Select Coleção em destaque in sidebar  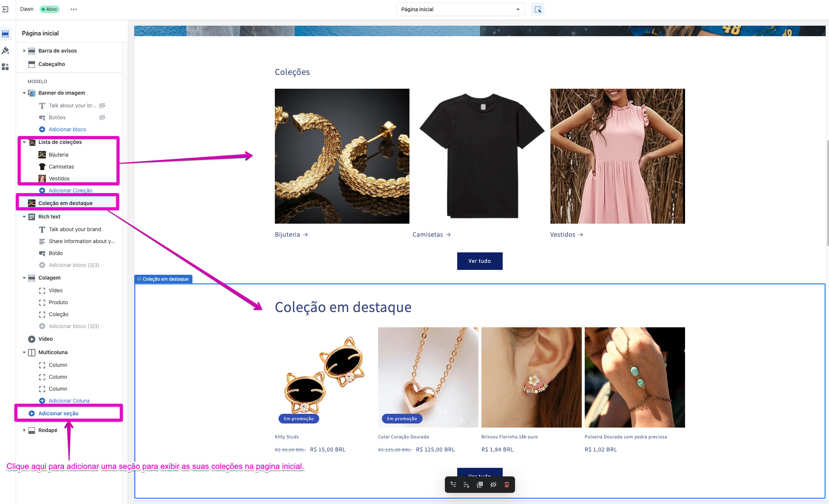point(65,203)
